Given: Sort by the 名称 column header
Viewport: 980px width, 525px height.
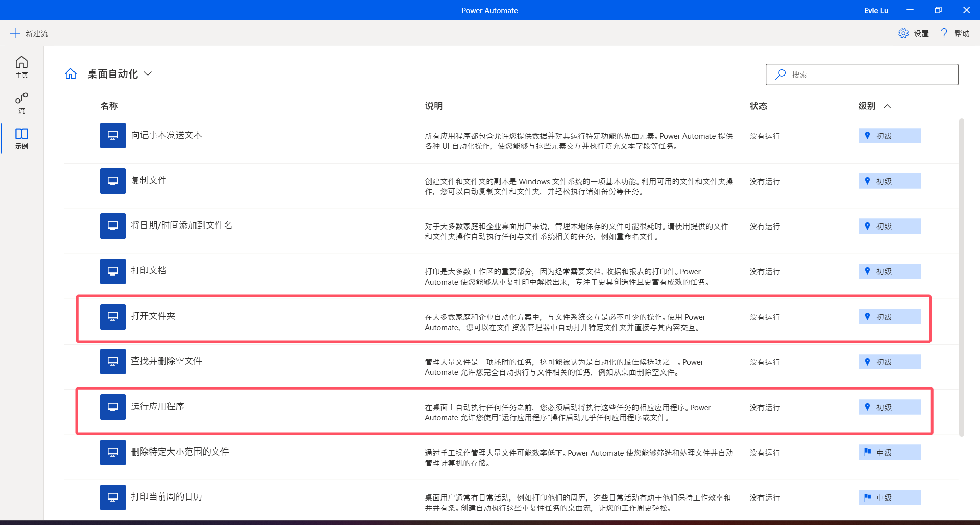Looking at the screenshot, I should coord(109,106).
